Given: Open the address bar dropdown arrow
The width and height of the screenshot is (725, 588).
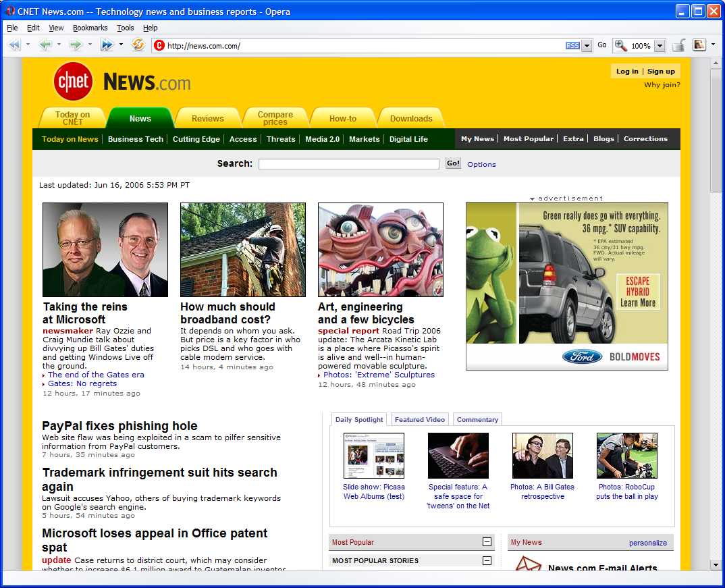Looking at the screenshot, I should (x=587, y=46).
